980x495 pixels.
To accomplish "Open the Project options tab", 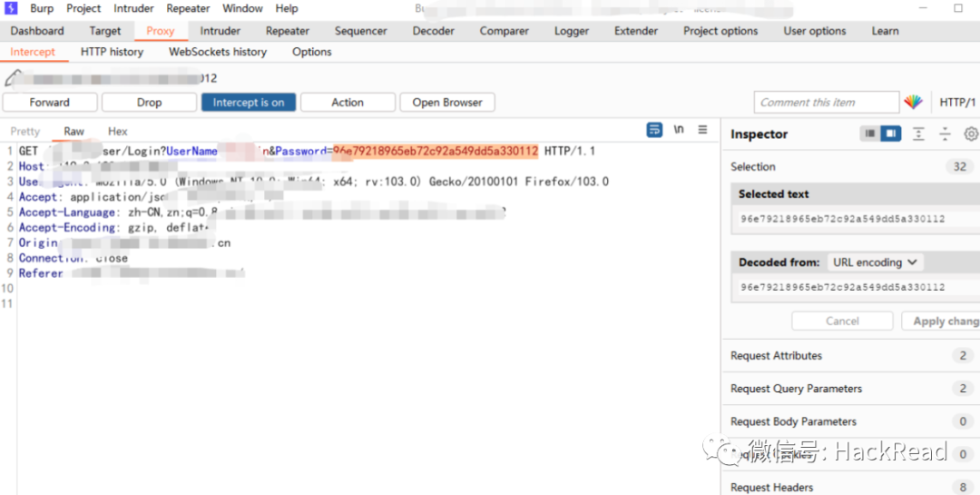I will (x=720, y=31).
